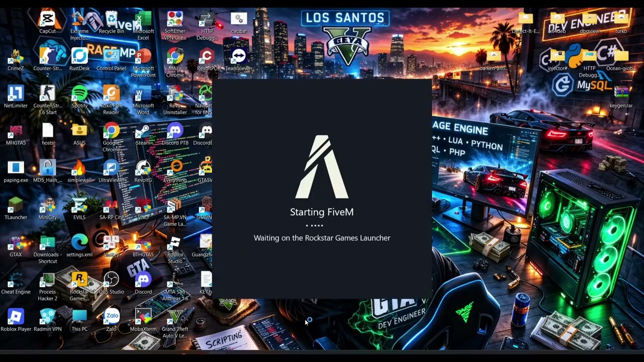This screenshot has width=644, height=362.
Task: Open the OBS Studio shortcut
Action: click(x=111, y=280)
